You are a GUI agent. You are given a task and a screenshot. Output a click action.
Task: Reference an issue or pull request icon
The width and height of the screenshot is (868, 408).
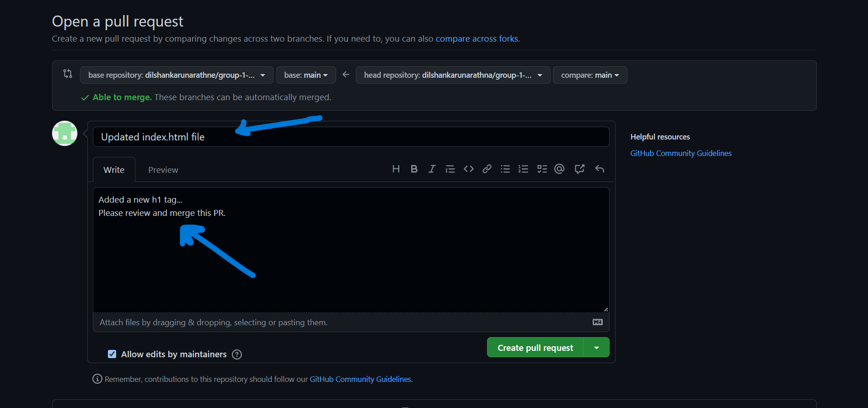(579, 169)
